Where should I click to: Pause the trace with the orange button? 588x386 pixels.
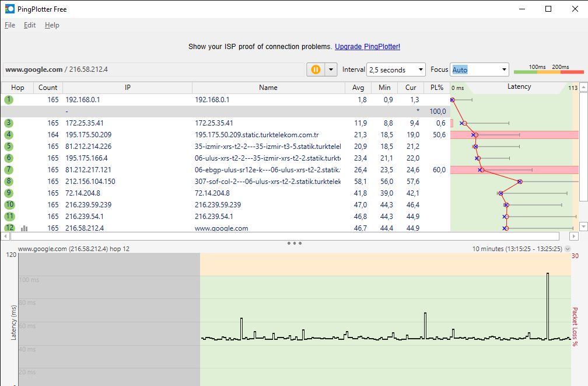[316, 69]
